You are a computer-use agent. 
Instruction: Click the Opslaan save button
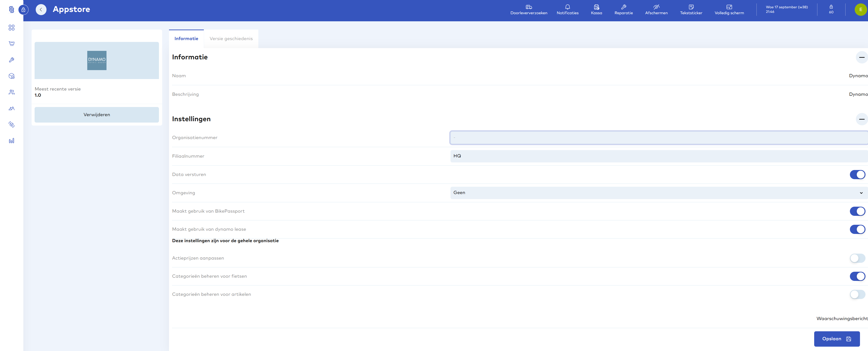pyautogui.click(x=836, y=339)
